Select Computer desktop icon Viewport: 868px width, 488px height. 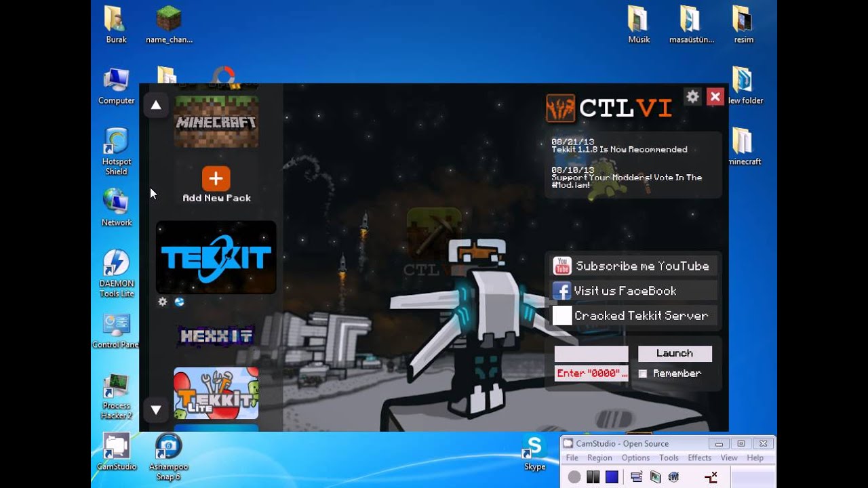[x=116, y=85]
